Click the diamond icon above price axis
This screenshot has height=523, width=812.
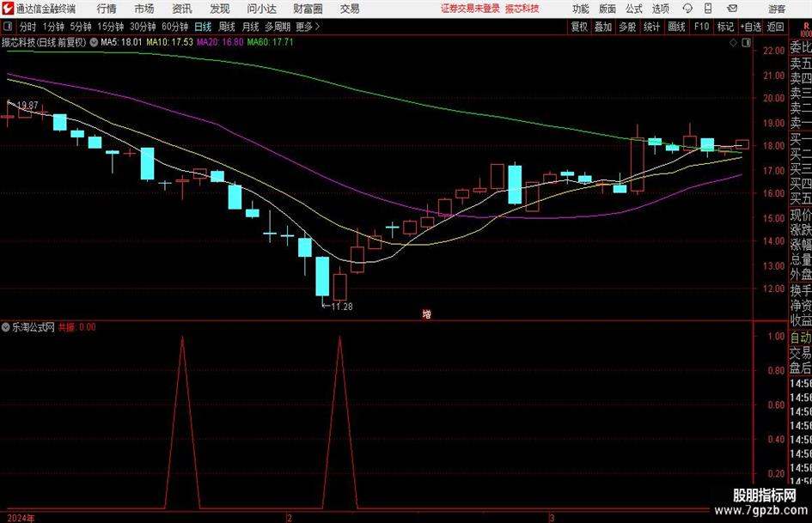733,43
